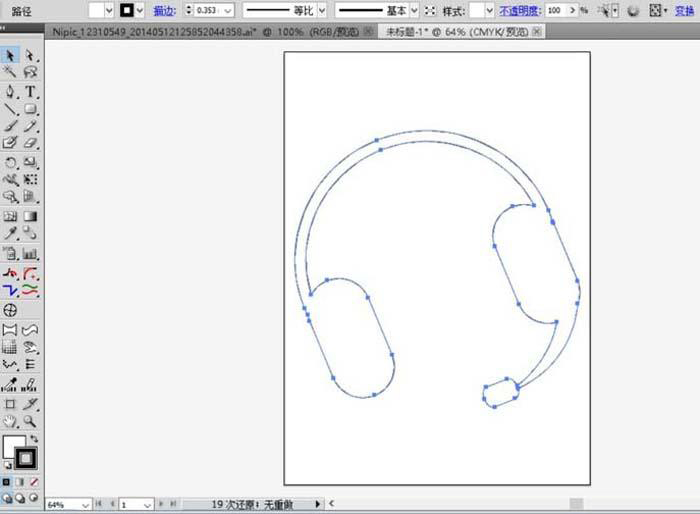The image size is (700, 514).
Task: Expand the opacity slider arrow
Action: [x=572, y=10]
